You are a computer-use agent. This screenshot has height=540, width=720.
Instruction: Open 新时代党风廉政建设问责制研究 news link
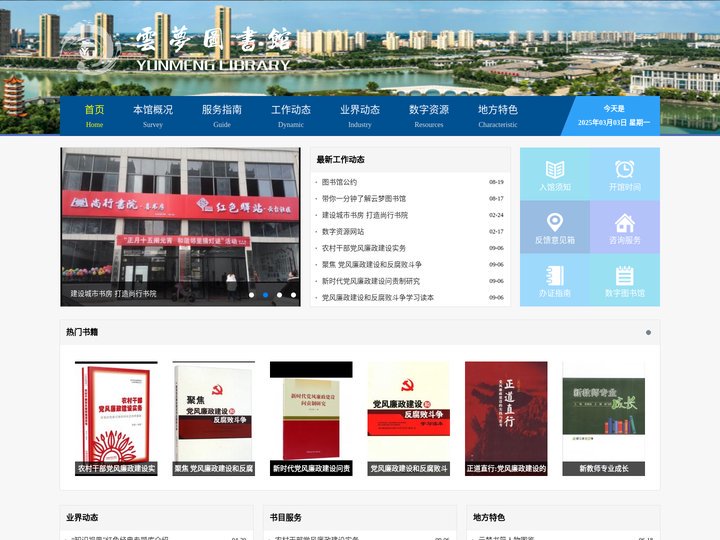[371, 281]
